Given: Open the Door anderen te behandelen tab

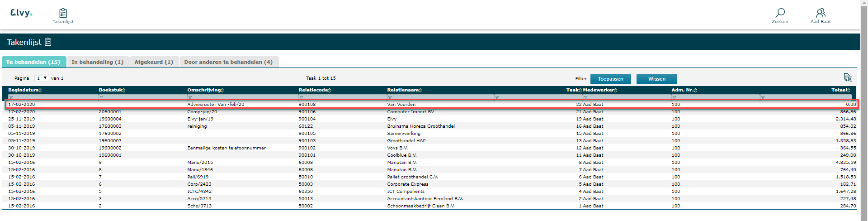Looking at the screenshot, I should coord(228,62).
